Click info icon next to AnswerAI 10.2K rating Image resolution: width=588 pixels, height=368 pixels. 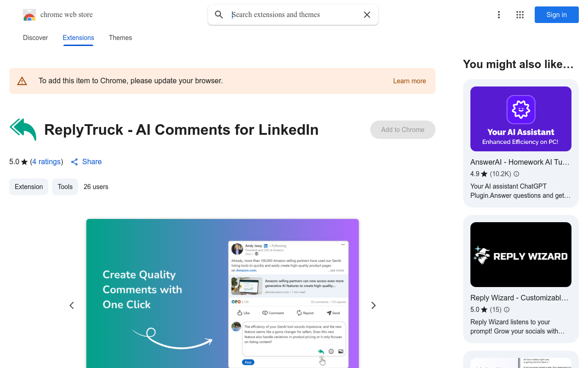(x=516, y=174)
